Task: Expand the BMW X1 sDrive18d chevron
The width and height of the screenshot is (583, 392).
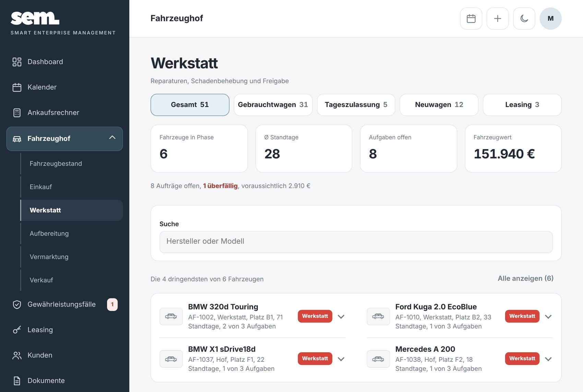Action: click(x=341, y=359)
